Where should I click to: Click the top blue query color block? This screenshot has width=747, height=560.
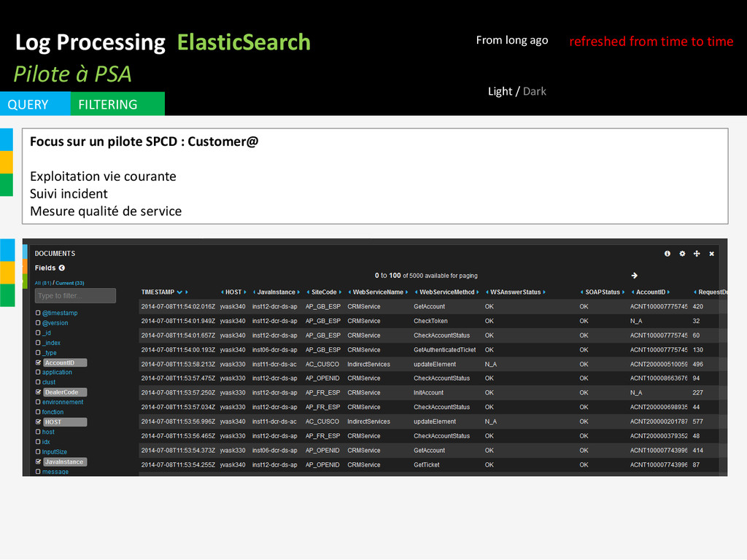[x=7, y=139]
